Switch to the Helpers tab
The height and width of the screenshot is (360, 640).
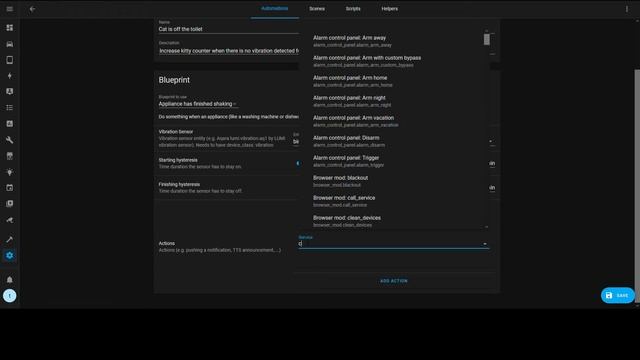coord(389,9)
